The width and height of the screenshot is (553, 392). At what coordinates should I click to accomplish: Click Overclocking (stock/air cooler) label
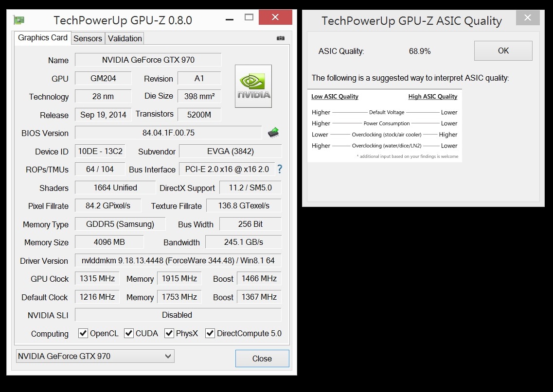point(387,135)
